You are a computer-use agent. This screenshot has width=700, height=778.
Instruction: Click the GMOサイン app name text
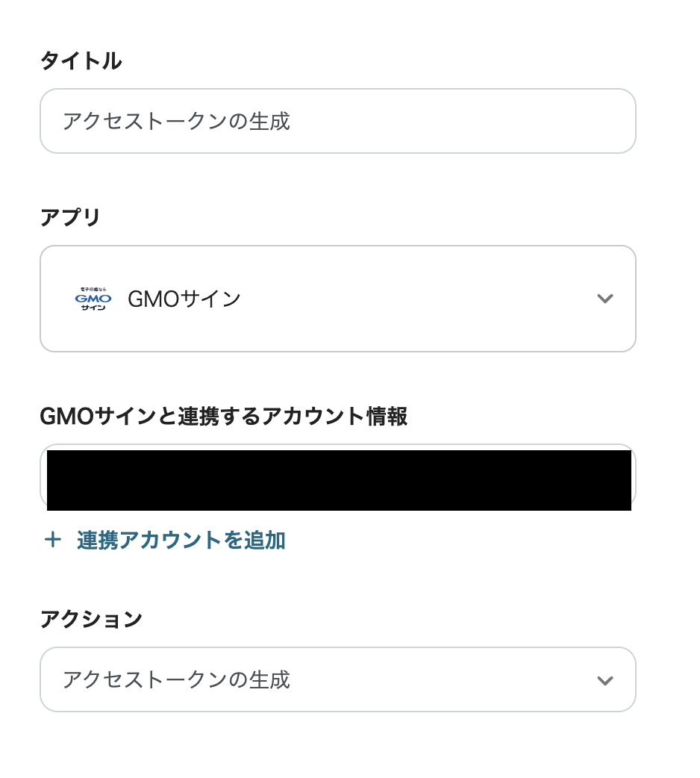point(184,299)
